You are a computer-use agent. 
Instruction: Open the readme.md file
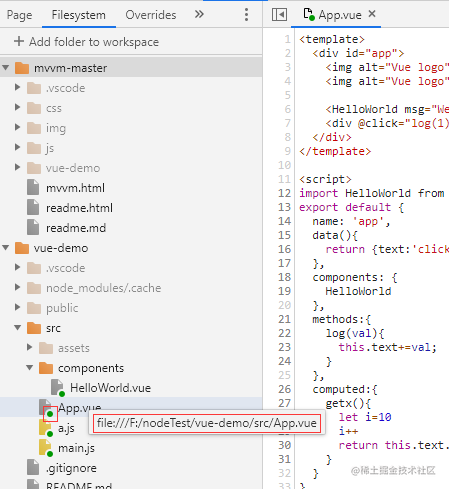(76, 228)
